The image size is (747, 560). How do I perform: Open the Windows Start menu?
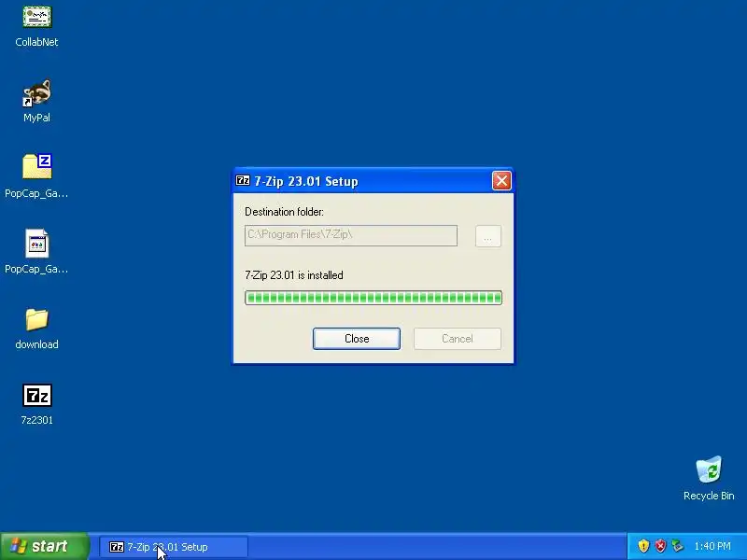(44, 546)
